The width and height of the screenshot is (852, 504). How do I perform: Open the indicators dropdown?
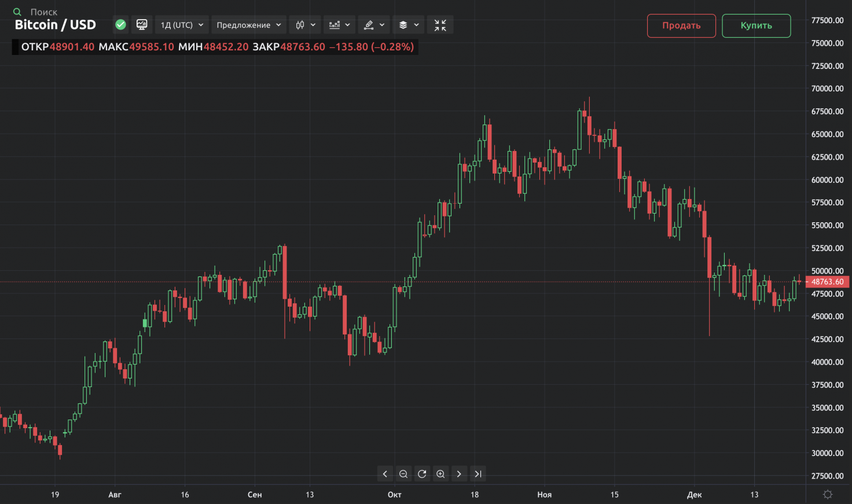(x=340, y=25)
